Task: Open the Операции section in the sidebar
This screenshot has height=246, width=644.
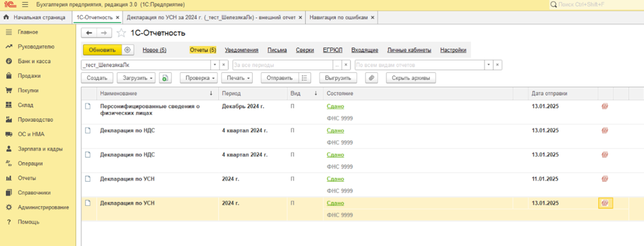Action: tap(30, 164)
